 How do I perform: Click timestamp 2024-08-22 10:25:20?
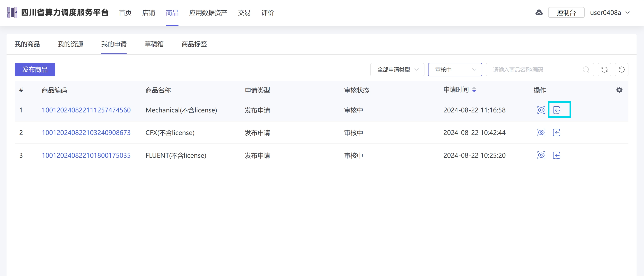(x=474, y=155)
